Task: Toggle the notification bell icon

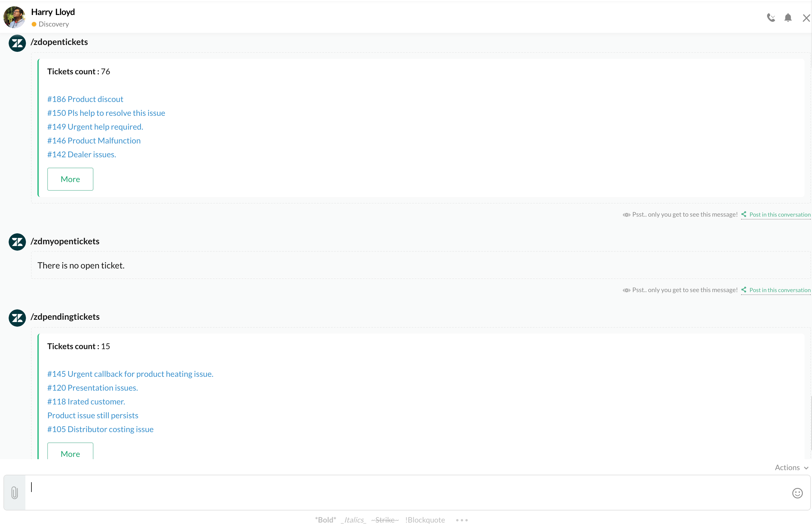Action: (788, 17)
